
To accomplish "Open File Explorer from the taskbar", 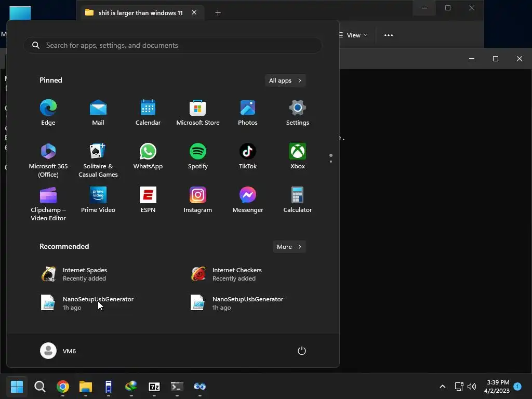I will coord(86,387).
